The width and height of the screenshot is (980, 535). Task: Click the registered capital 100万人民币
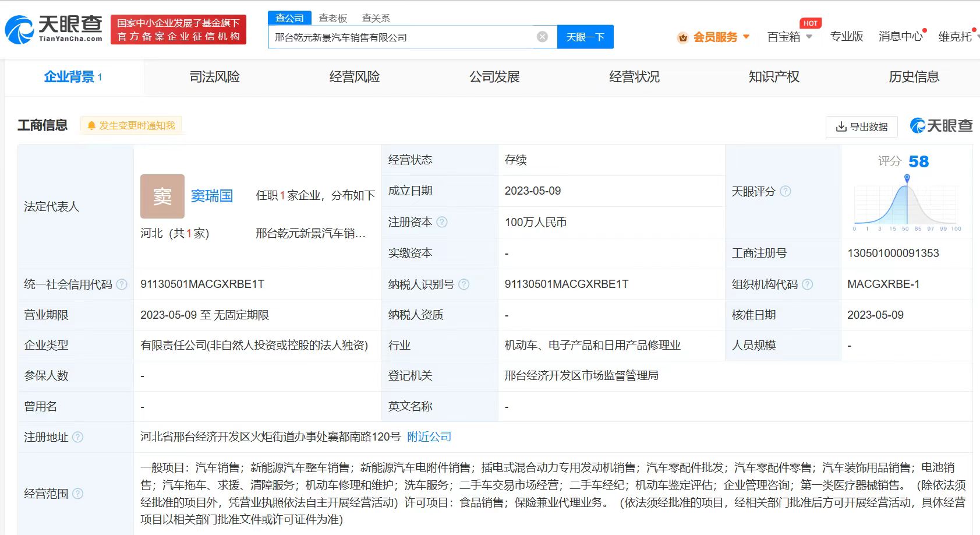(536, 222)
